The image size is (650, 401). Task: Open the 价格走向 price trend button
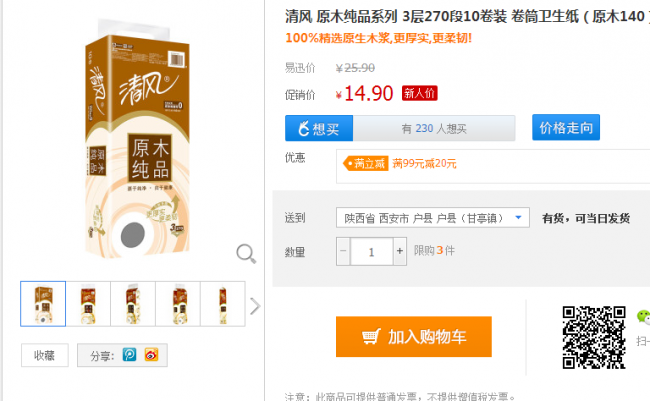click(x=566, y=127)
